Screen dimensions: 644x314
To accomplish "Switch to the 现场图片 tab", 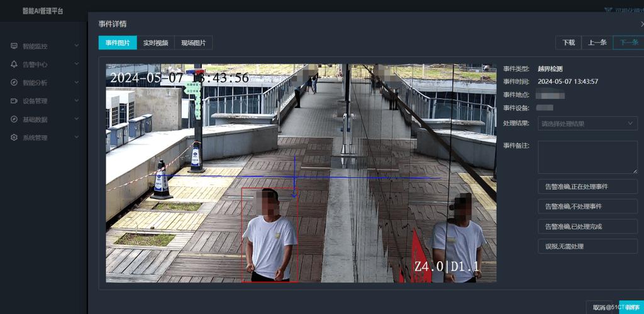I will [x=194, y=43].
